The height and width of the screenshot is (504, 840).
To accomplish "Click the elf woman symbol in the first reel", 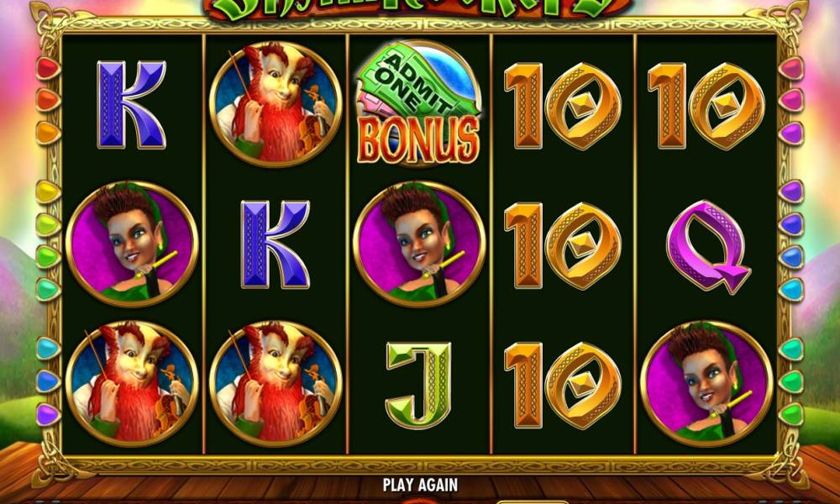I will [x=132, y=244].
